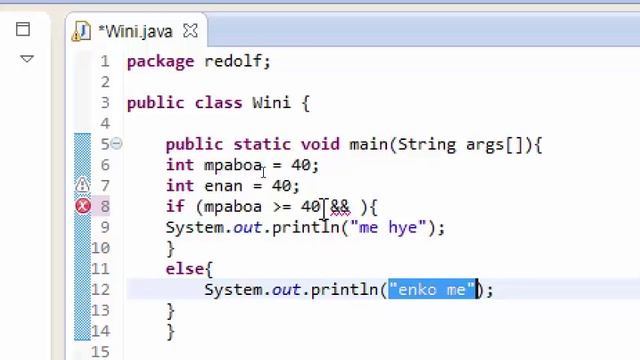Click the underlined '&&' operator on line 8
This screenshot has height=360, width=640.
click(x=340, y=207)
